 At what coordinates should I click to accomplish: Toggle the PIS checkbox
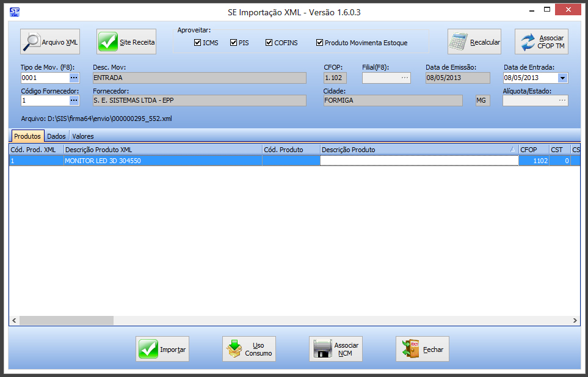click(x=233, y=43)
